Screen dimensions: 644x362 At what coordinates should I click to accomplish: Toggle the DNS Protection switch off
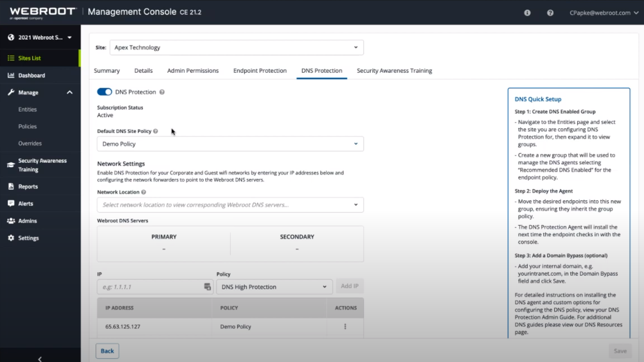pos(104,92)
